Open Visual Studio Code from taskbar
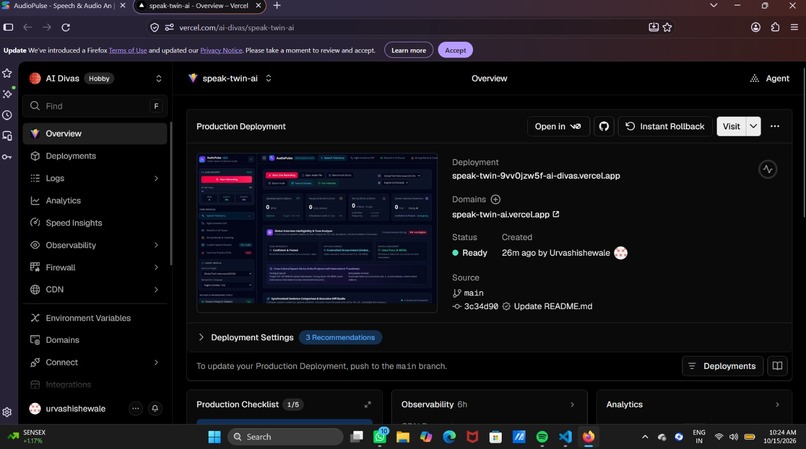Screen dimensions: 806x449 click(x=565, y=437)
